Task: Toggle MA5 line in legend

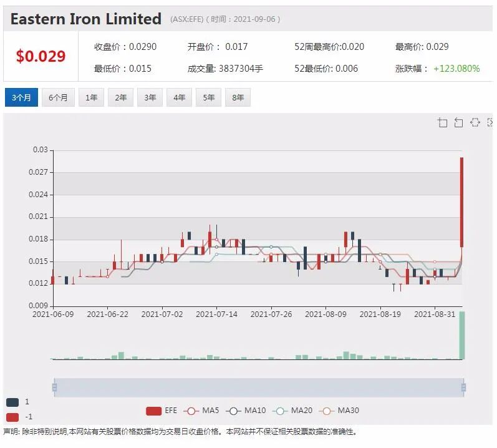Action: (x=201, y=411)
